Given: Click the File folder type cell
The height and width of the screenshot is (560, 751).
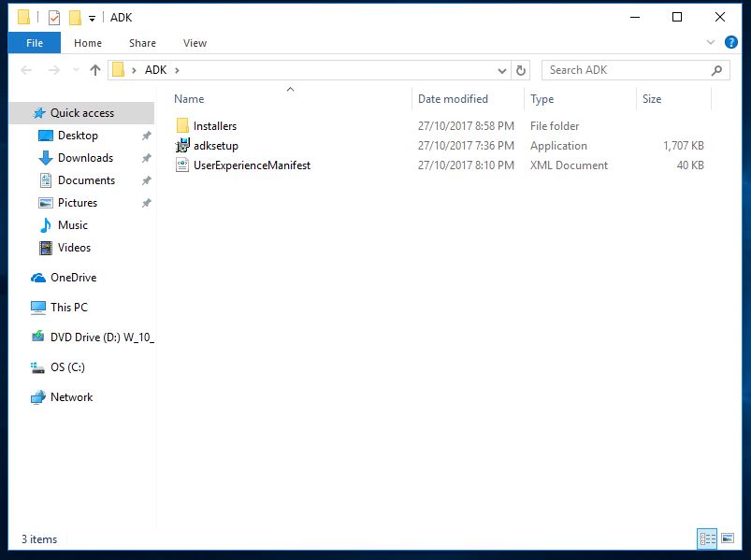Looking at the screenshot, I should click(555, 126).
